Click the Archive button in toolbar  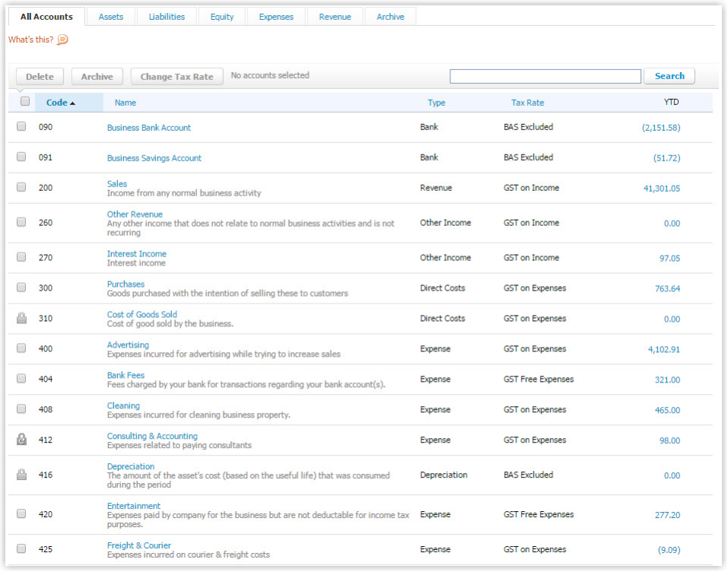(x=97, y=77)
